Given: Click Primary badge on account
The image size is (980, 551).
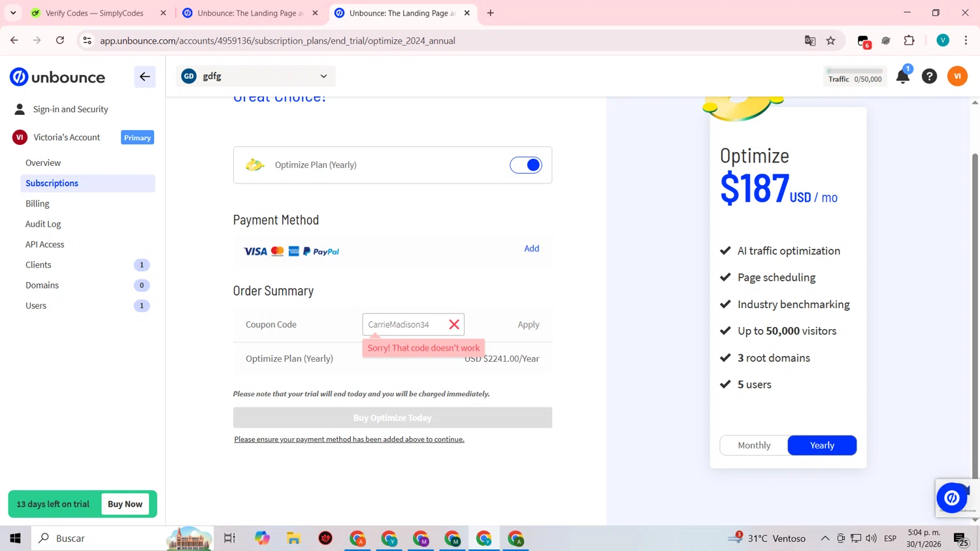Looking at the screenshot, I should [137, 138].
